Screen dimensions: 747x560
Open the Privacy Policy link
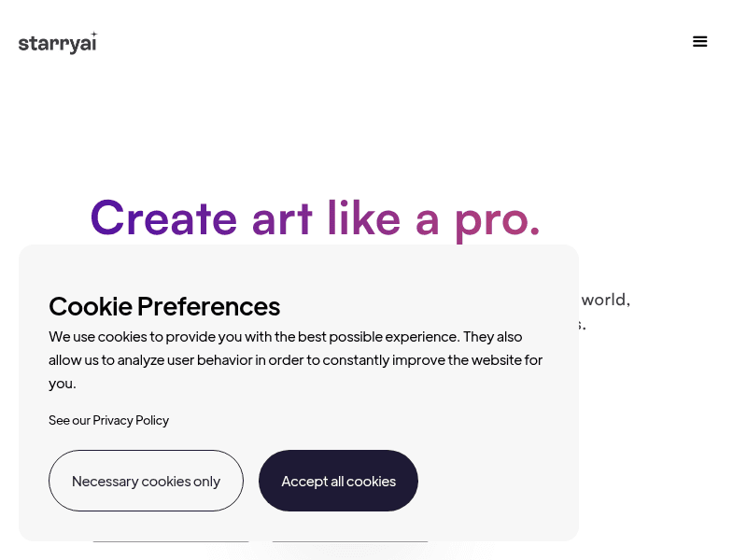click(x=131, y=420)
